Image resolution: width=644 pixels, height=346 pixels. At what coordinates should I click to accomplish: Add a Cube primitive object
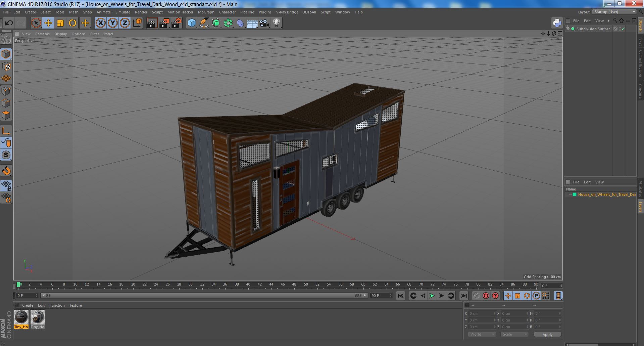pos(192,23)
